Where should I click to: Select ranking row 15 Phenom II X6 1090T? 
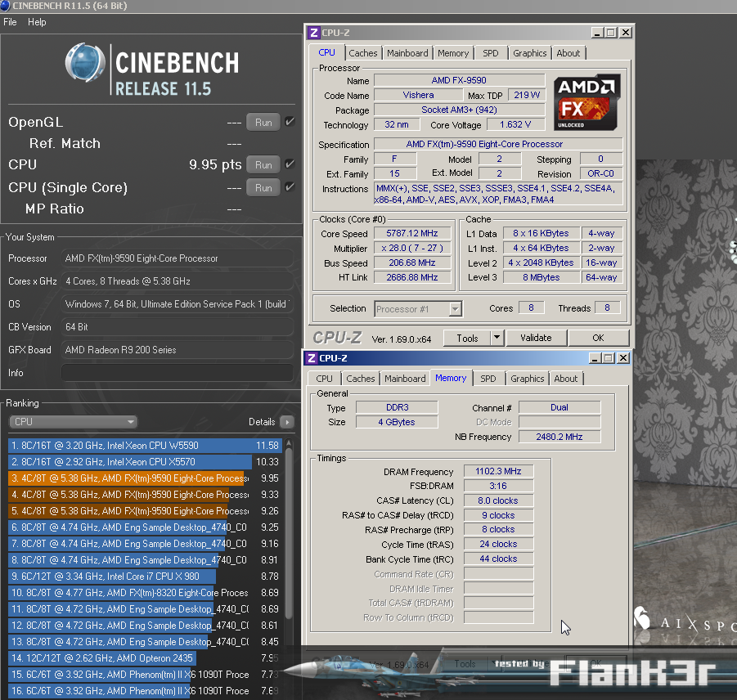coord(144,675)
